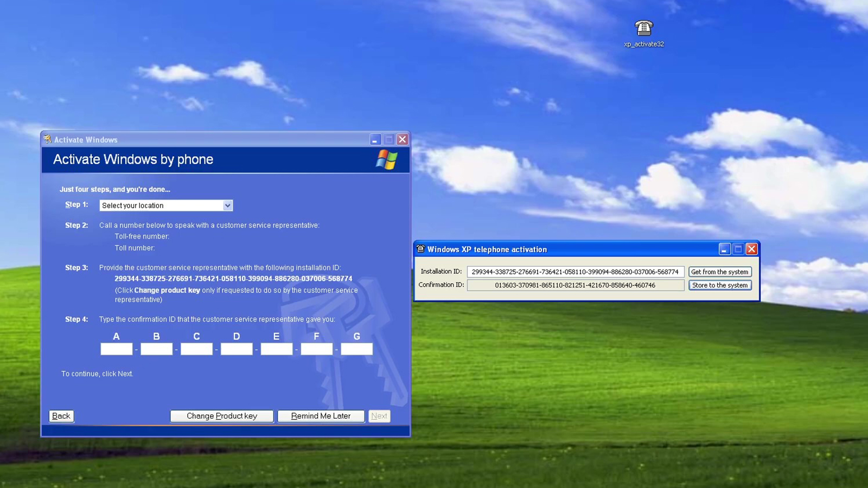Click the telephone icon in the activation title bar
Viewport: 868px width, 488px height.
420,249
